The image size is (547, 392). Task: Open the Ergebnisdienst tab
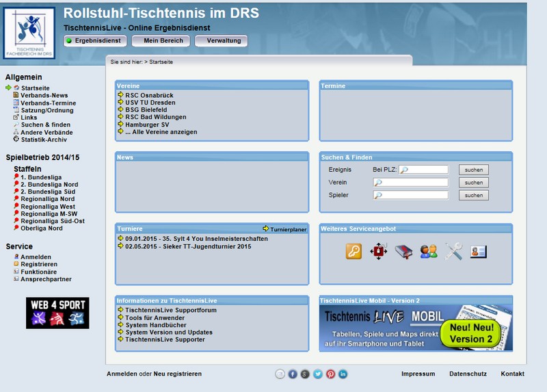pyautogui.click(x=93, y=41)
